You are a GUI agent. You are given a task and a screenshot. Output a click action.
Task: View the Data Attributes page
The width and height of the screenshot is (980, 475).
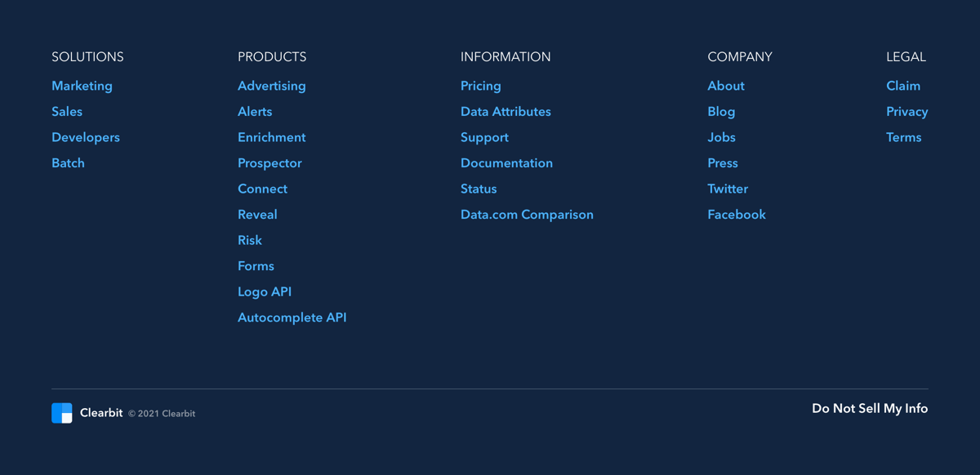coord(506,111)
